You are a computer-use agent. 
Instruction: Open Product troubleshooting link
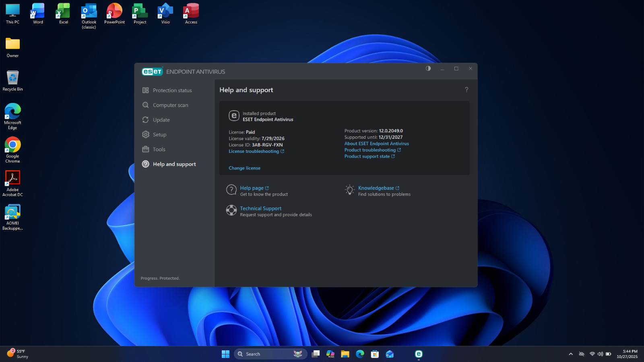tap(372, 150)
